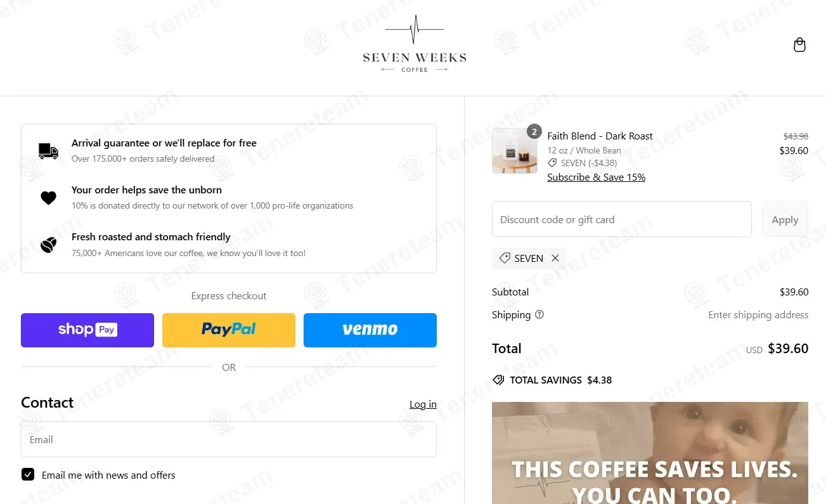826x504 pixels.
Task: Click the delivery truck icon
Action: coord(48,151)
